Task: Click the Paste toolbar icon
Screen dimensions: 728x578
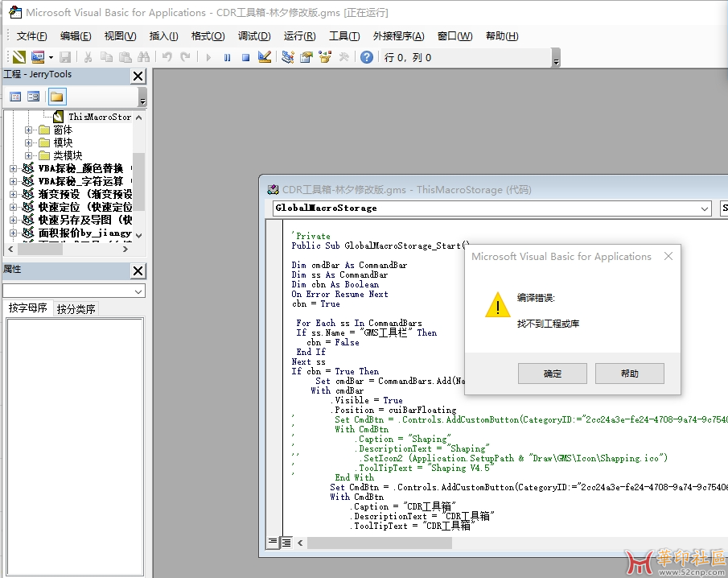Action: [x=125, y=57]
